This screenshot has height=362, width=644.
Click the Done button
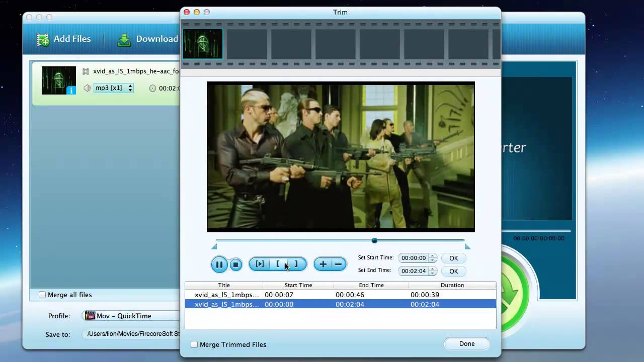(467, 344)
